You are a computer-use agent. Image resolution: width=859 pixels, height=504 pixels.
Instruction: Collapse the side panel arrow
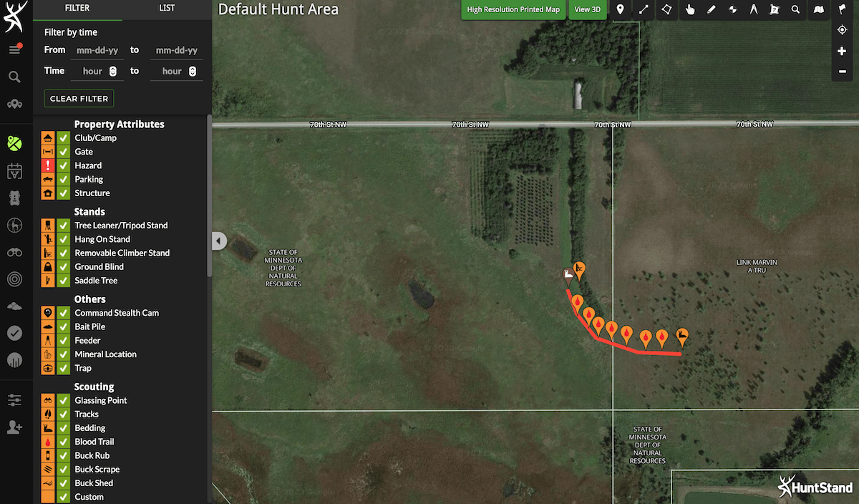coord(219,241)
